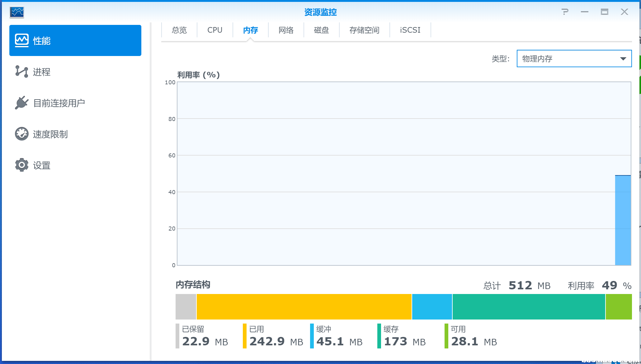Viewport: 641px width, 364px height.
Task: Click the 利用率 49 % value
Action: click(x=617, y=285)
